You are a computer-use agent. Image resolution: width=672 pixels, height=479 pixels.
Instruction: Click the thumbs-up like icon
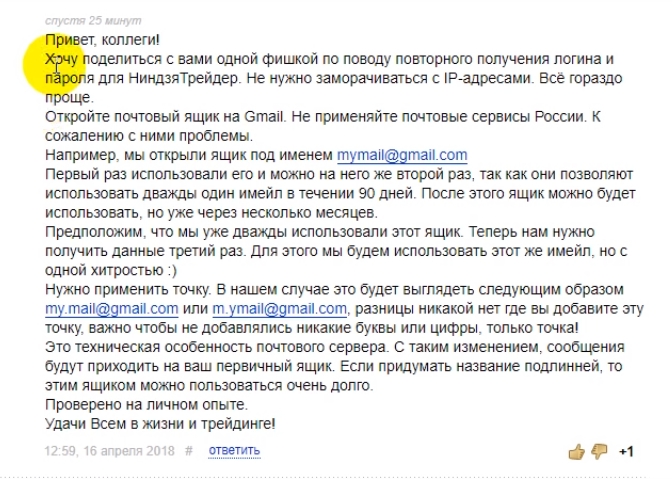coord(576,451)
